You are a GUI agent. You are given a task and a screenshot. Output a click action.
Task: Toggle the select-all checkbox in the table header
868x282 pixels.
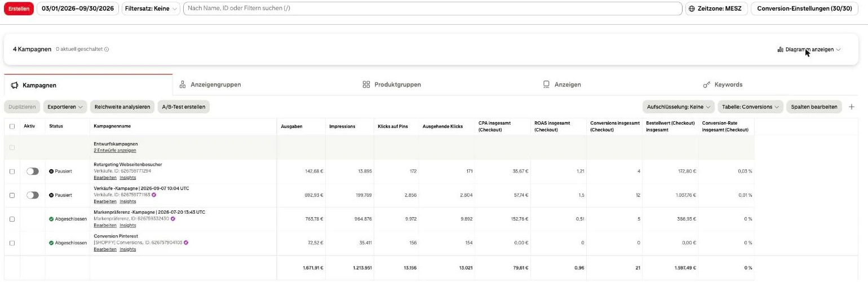[12, 126]
